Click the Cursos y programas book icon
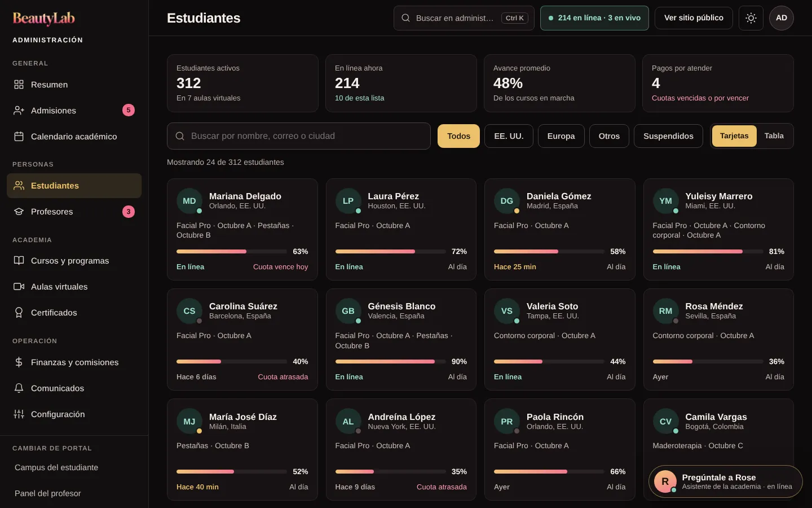The height and width of the screenshot is (508, 812). click(x=19, y=261)
